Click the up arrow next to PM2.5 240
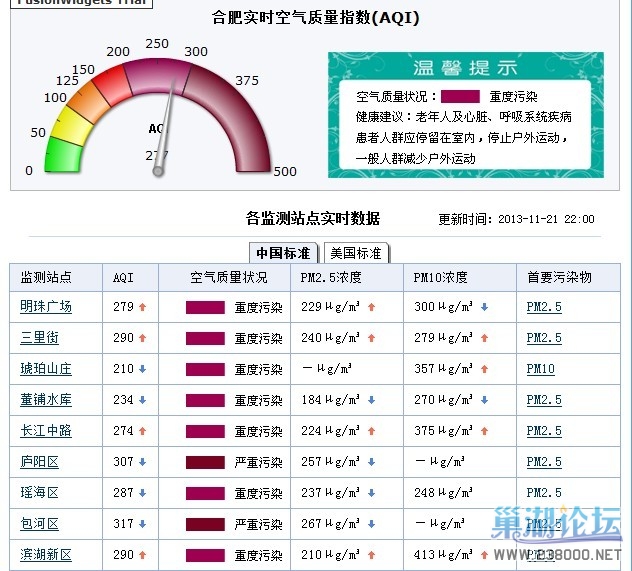This screenshot has height=571, width=632. click(x=372, y=338)
